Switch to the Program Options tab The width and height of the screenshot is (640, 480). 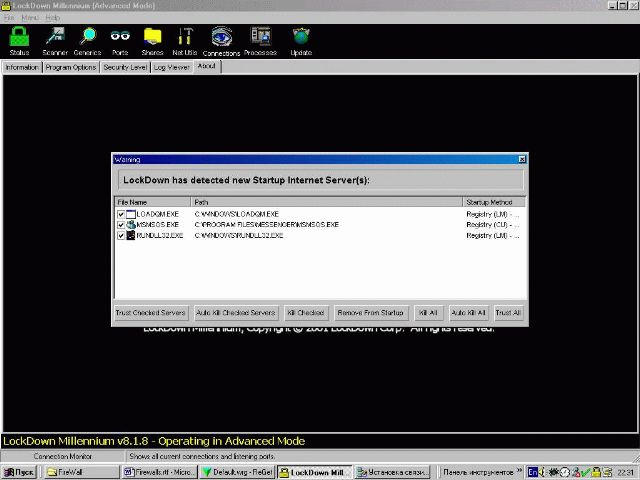coord(71,67)
